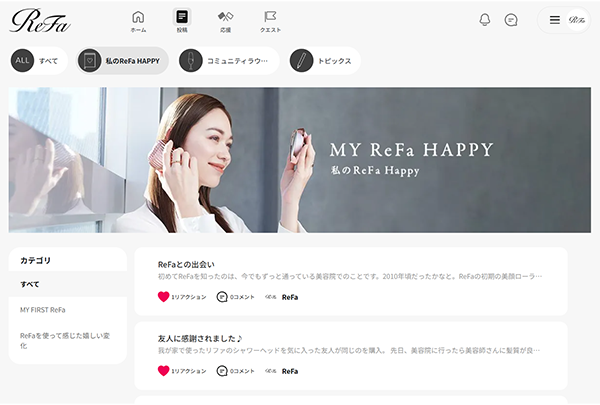Image resolution: width=600 pixels, height=405 pixels.
Task: Click the excerpt starting 我が家で使ったリファ
Action: point(349,351)
